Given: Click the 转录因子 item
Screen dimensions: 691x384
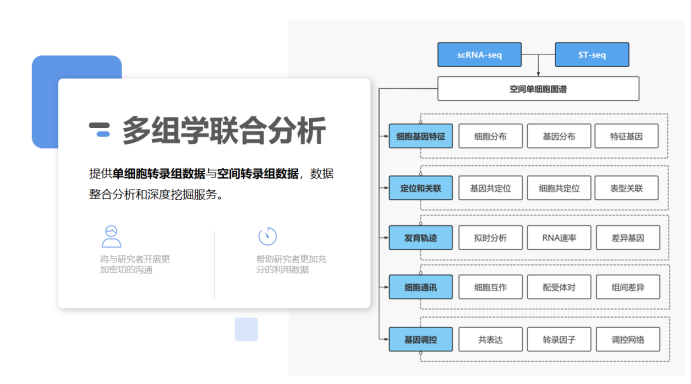Looking at the screenshot, I should coord(559,339).
